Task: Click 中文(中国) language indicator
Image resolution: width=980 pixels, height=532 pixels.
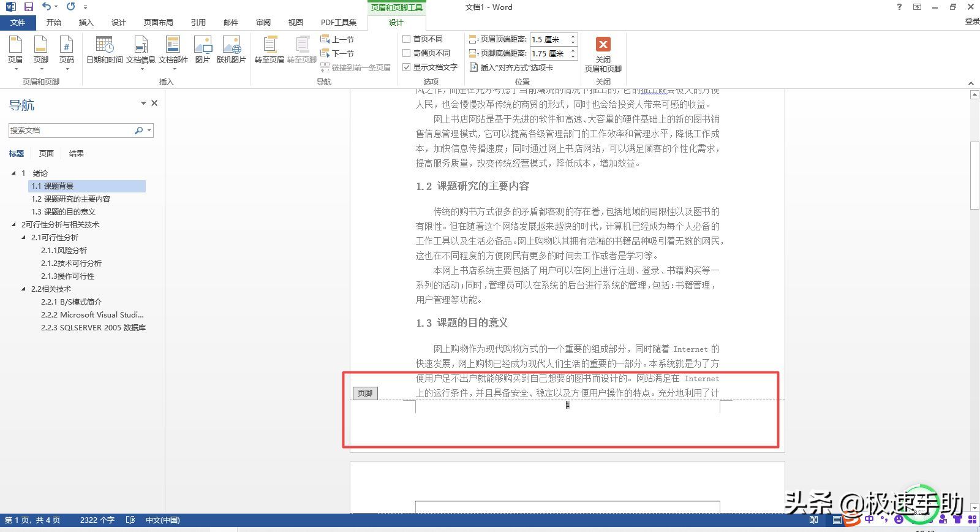Action: coord(162,520)
